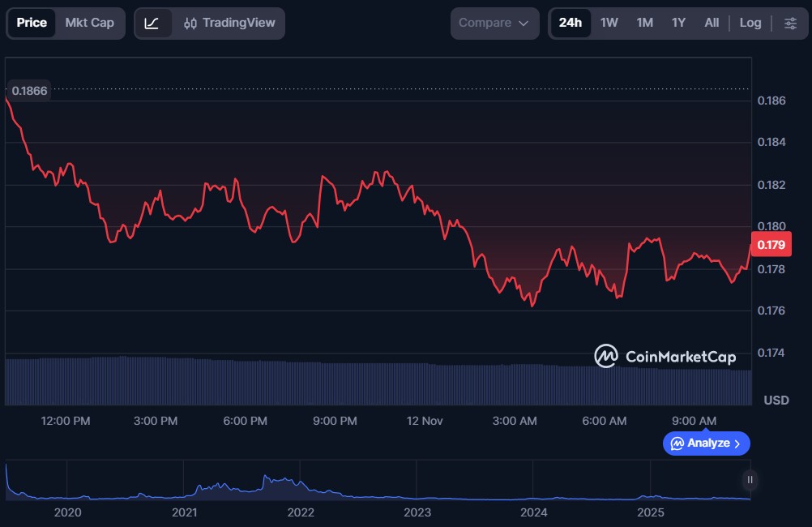Switch to TradingView candlestick chart
812x527 pixels.
[x=229, y=23]
